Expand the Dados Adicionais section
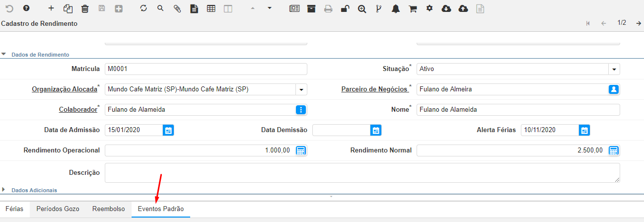Viewport: 644px width, 222px height. coord(4,189)
